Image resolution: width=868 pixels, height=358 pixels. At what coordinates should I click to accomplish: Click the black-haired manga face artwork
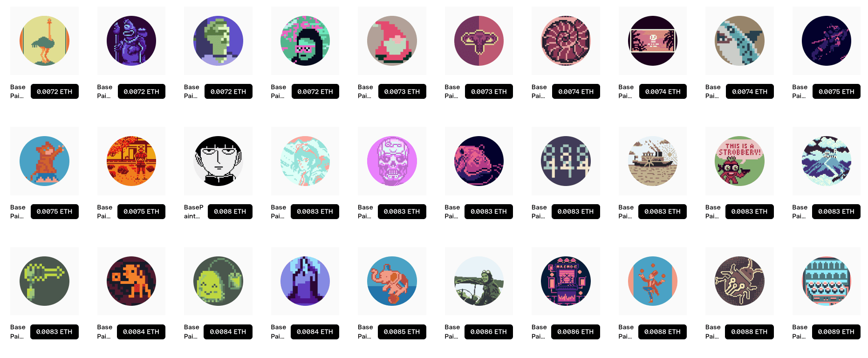[x=218, y=161]
